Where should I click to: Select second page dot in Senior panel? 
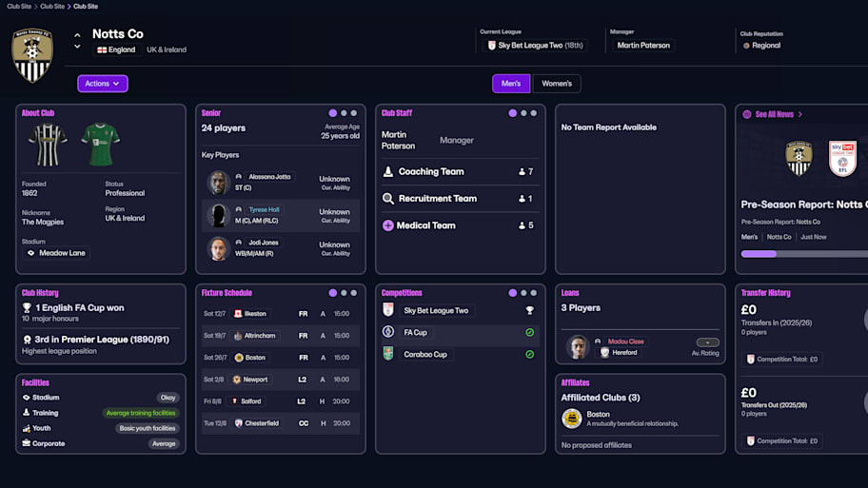(344, 113)
